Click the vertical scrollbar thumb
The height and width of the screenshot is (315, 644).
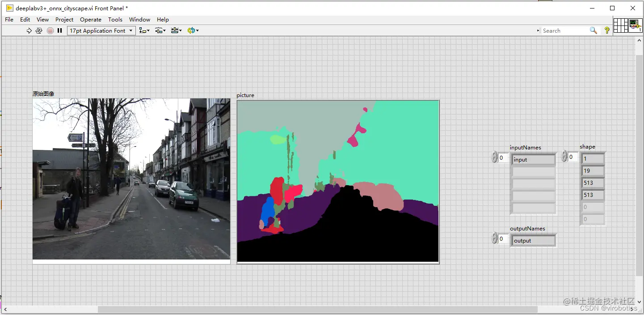pyautogui.click(x=640, y=166)
